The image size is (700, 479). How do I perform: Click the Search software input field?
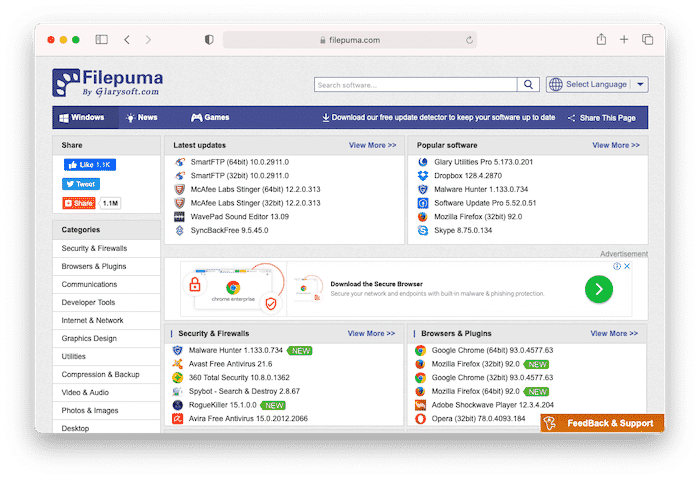tap(415, 85)
